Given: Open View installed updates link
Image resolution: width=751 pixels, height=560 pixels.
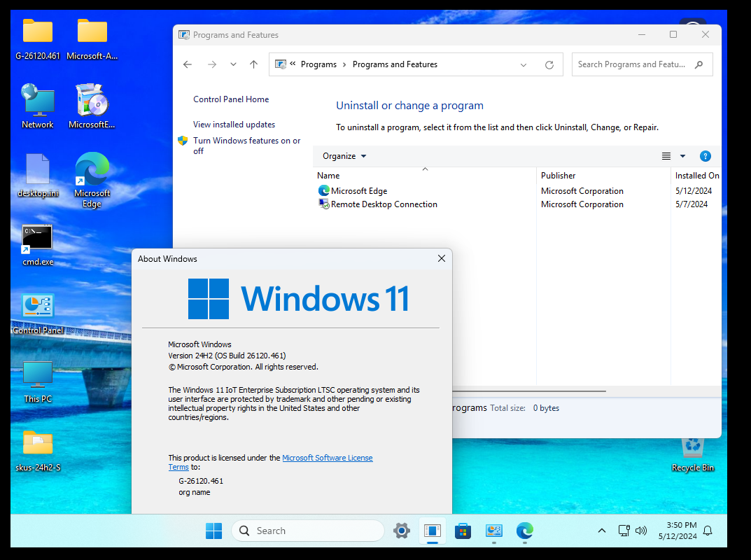Looking at the screenshot, I should [234, 125].
